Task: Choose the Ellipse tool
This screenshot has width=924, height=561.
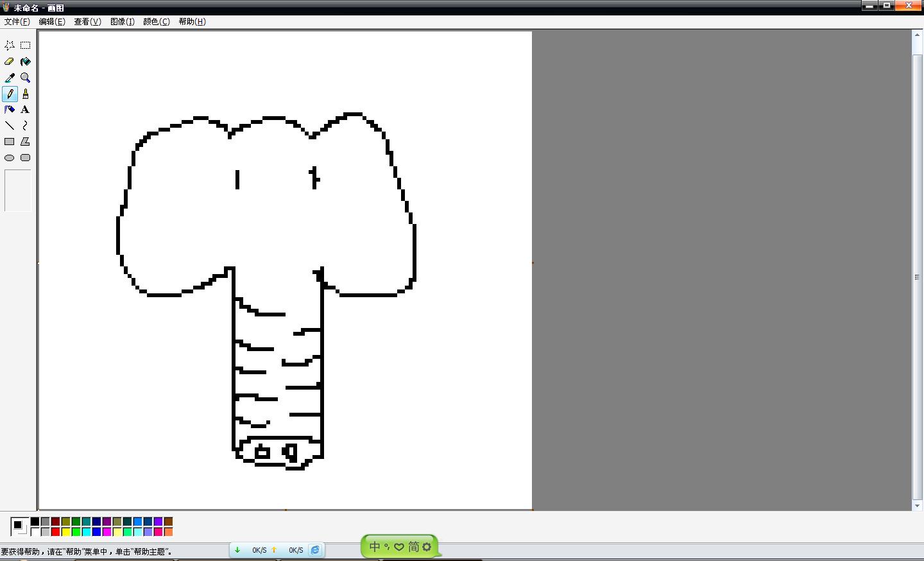Action: pyautogui.click(x=10, y=158)
